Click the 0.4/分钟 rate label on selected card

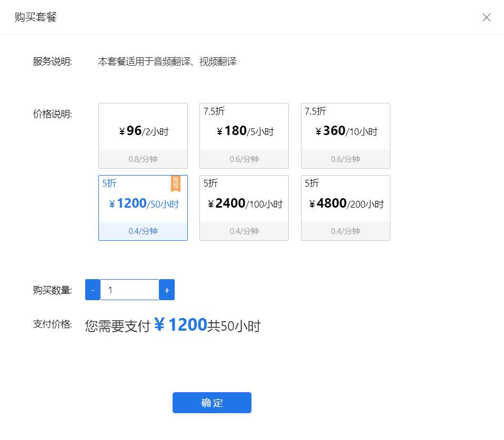tap(143, 231)
